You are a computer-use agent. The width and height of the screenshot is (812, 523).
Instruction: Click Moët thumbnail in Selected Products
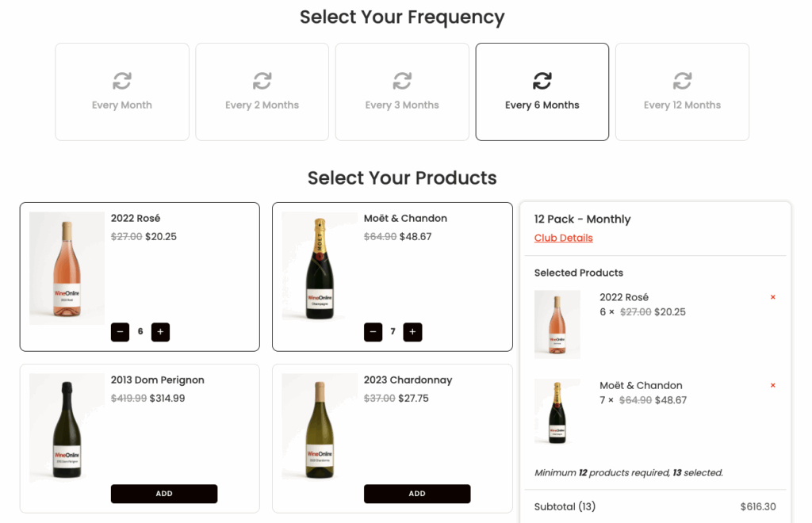pos(557,411)
